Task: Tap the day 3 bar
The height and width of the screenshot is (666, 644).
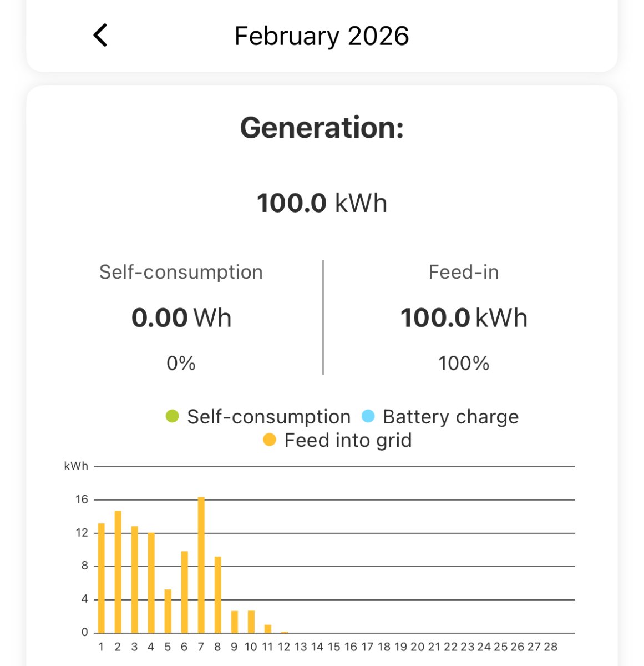Action: (x=135, y=579)
